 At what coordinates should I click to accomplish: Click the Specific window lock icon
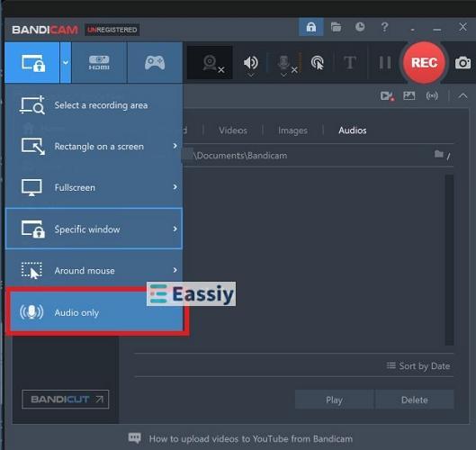[x=32, y=229]
